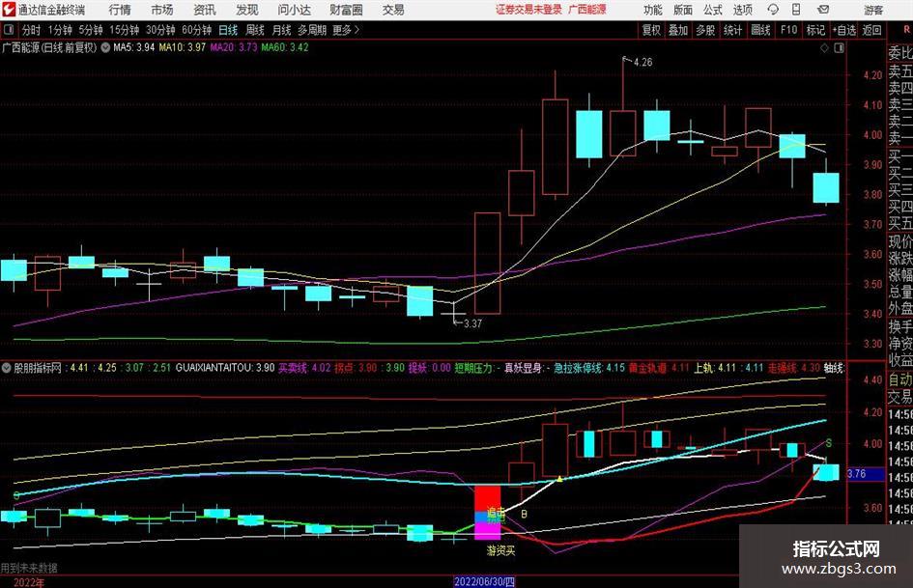
Task: Open 财富圈 menu
Action: pos(346,10)
